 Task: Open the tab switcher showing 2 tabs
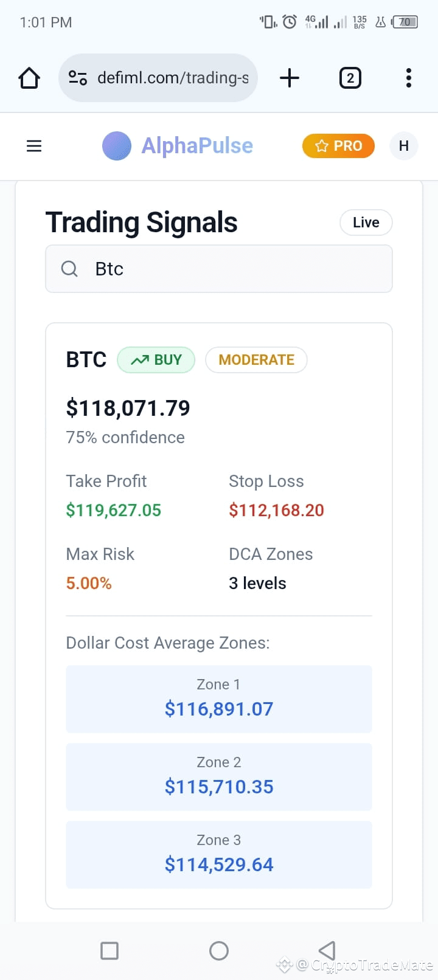[350, 78]
